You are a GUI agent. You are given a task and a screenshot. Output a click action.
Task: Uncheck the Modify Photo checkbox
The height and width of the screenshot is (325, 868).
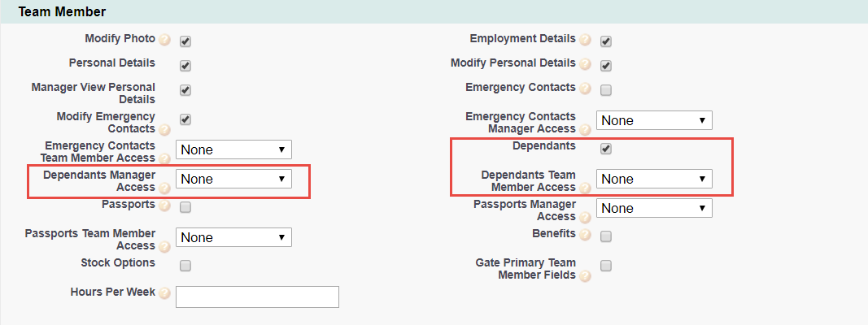coord(185,41)
